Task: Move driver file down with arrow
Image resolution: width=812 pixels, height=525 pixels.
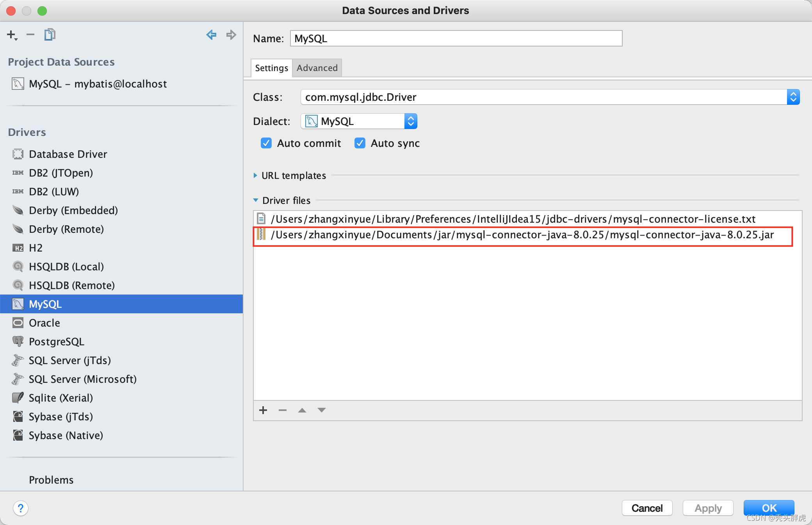Action: pyautogui.click(x=322, y=410)
